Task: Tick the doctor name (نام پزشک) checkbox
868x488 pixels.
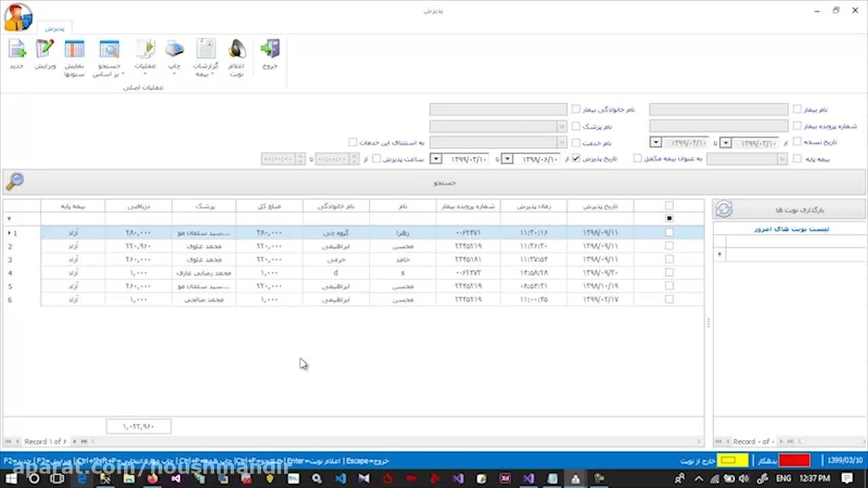Action: pos(576,127)
